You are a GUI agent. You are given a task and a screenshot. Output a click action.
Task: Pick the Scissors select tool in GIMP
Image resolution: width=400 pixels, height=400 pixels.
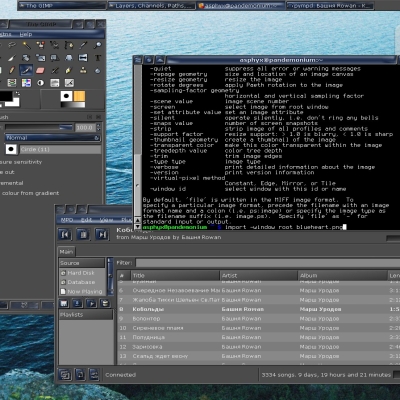(55, 45)
